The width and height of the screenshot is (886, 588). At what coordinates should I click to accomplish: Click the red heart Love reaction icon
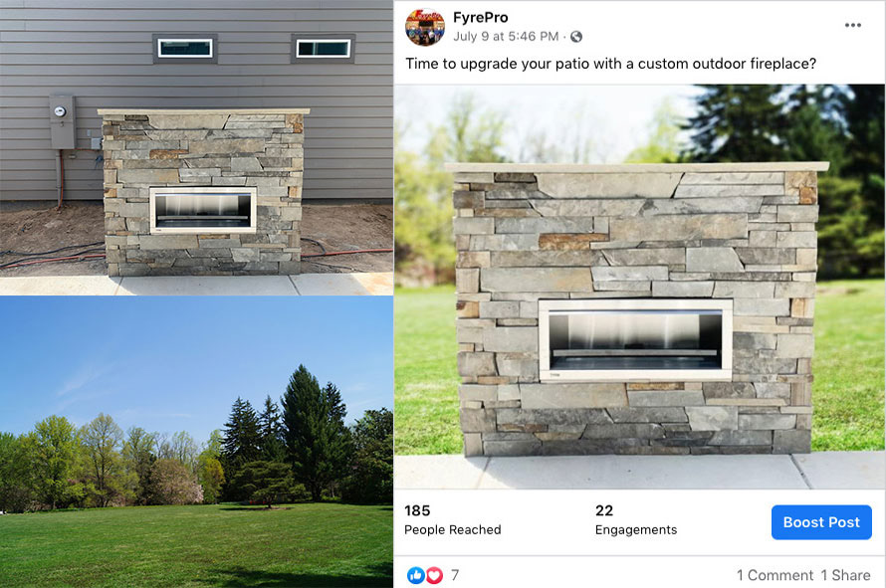433,575
